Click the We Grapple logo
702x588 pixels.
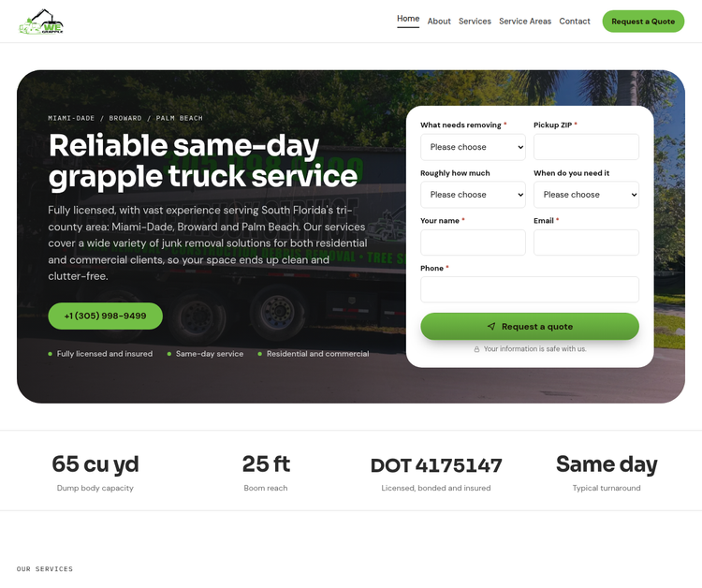tap(41, 21)
